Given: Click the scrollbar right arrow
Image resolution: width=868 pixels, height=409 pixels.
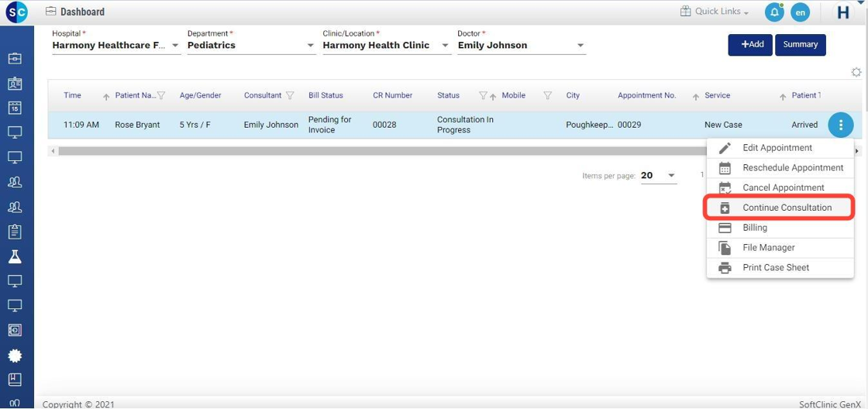Looking at the screenshot, I should coord(857,150).
